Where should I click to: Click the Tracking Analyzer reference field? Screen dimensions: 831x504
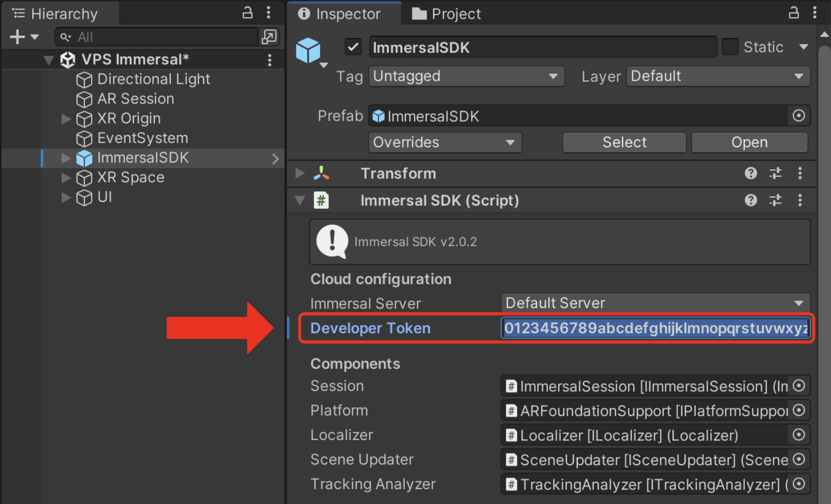pyautogui.click(x=645, y=484)
